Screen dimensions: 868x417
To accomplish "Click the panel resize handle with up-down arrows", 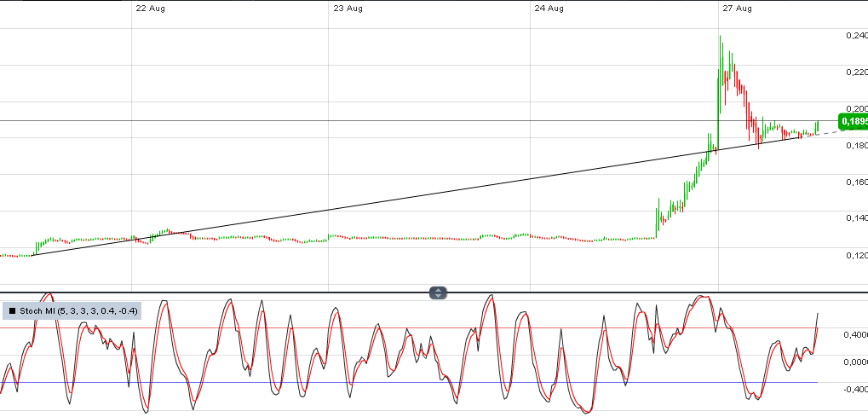I will (438, 293).
